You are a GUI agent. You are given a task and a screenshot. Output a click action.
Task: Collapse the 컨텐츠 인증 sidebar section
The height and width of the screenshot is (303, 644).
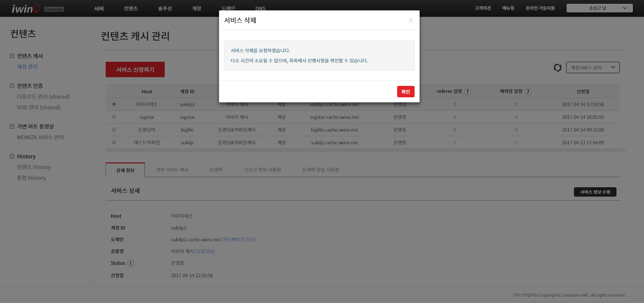point(12,86)
